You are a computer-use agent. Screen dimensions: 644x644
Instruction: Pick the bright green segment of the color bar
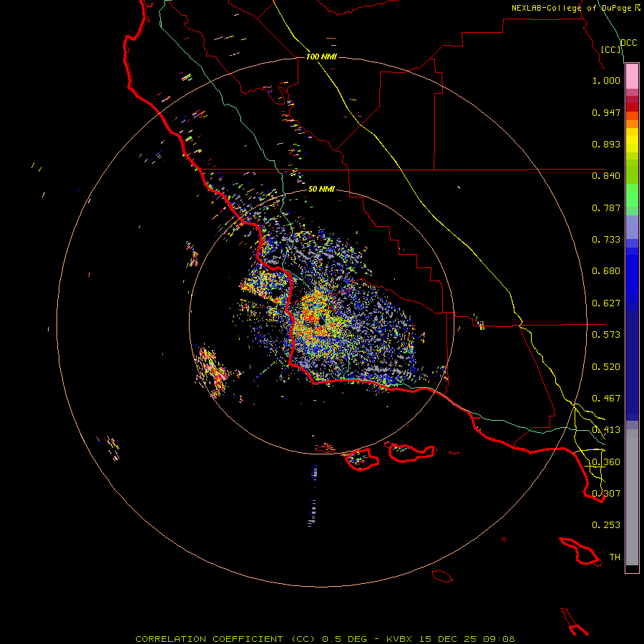coord(632,195)
